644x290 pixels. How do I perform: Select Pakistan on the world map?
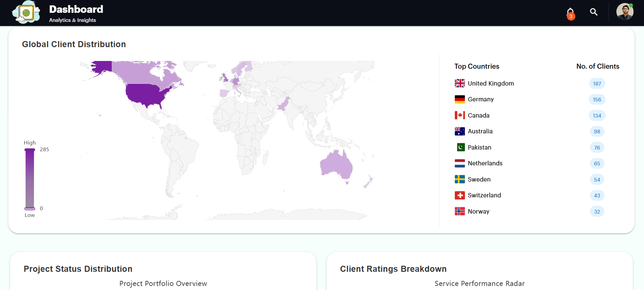tap(283, 104)
